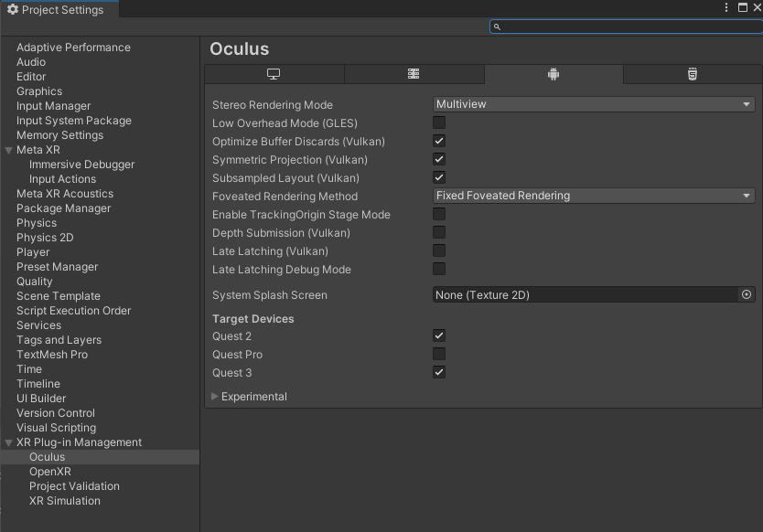Open Project Validation settings
Image resolution: width=763 pixels, height=532 pixels.
[74, 485]
